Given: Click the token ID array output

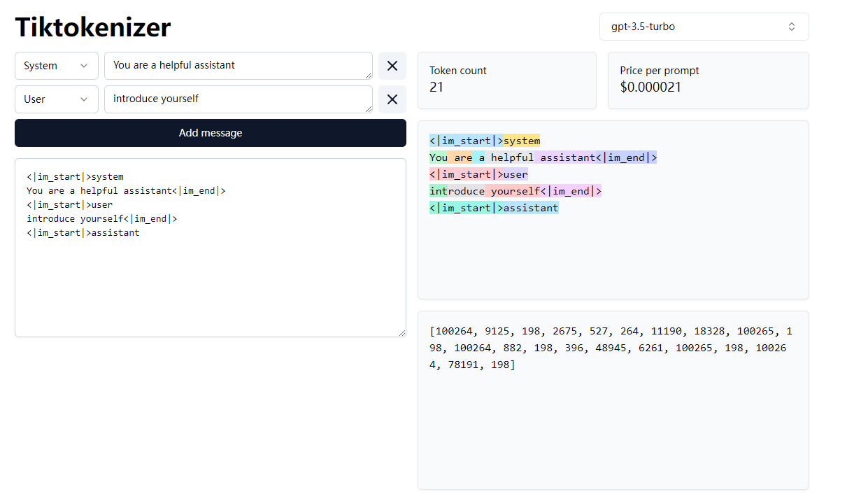Looking at the screenshot, I should 612,348.
